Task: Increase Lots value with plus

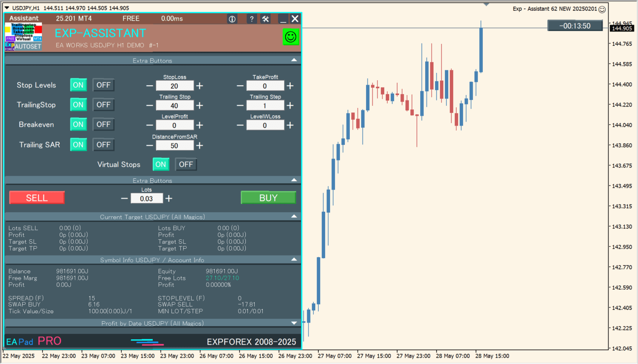Action: pyautogui.click(x=169, y=199)
